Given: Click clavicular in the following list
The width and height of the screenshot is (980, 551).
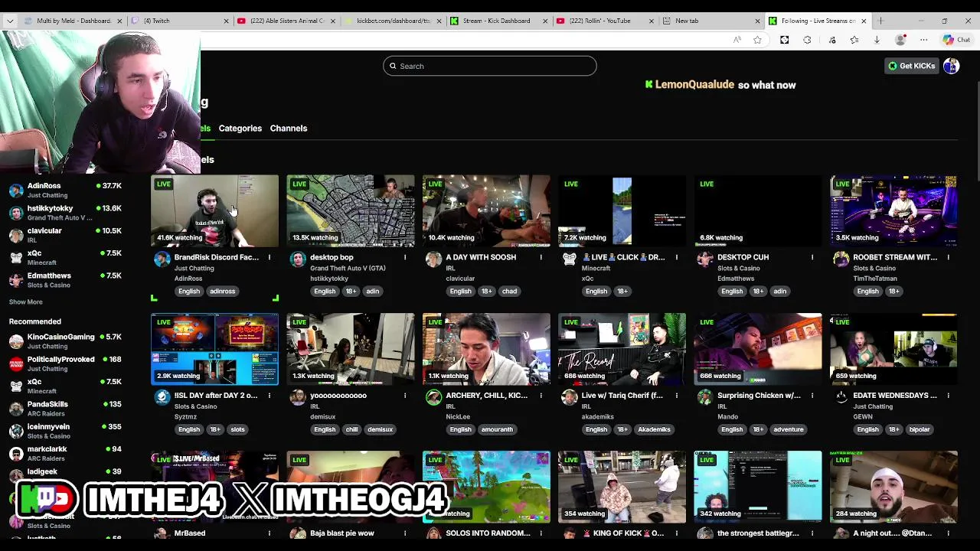Looking at the screenshot, I should pyautogui.click(x=65, y=235).
